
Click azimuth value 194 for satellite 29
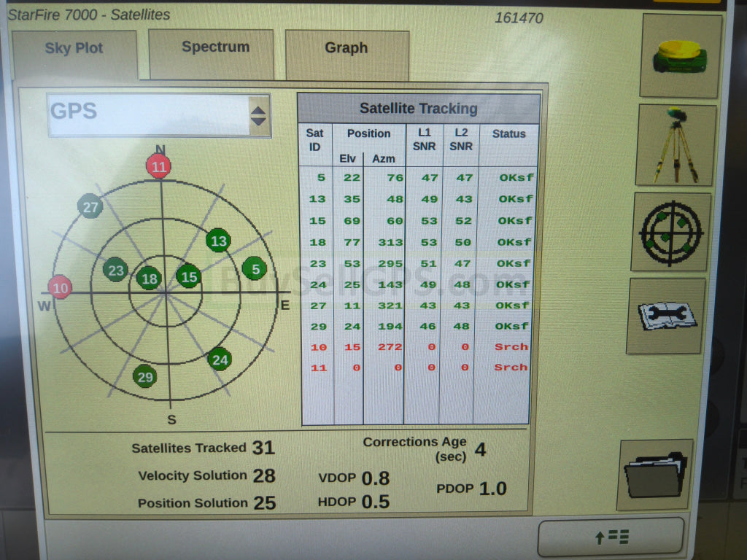point(390,327)
